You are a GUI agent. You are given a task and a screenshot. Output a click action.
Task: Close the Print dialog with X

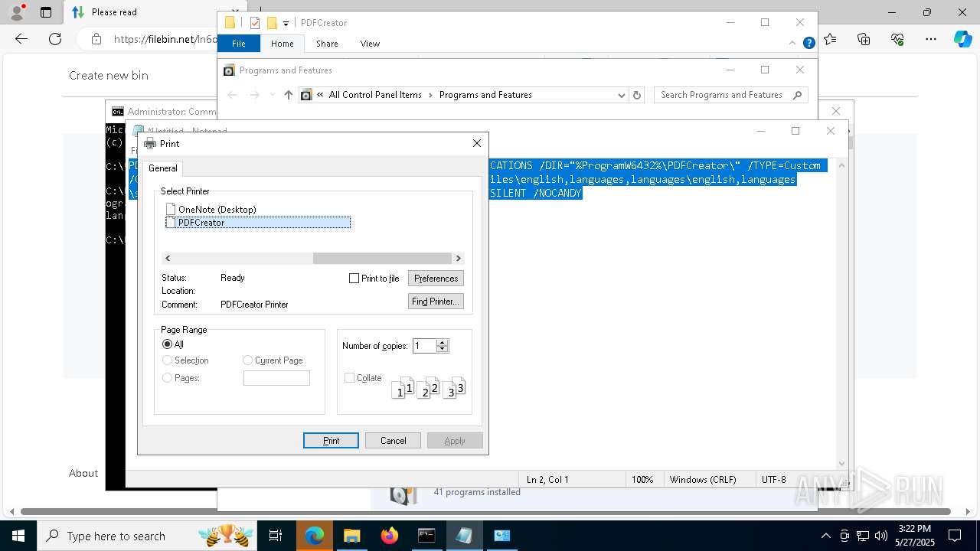click(x=476, y=143)
